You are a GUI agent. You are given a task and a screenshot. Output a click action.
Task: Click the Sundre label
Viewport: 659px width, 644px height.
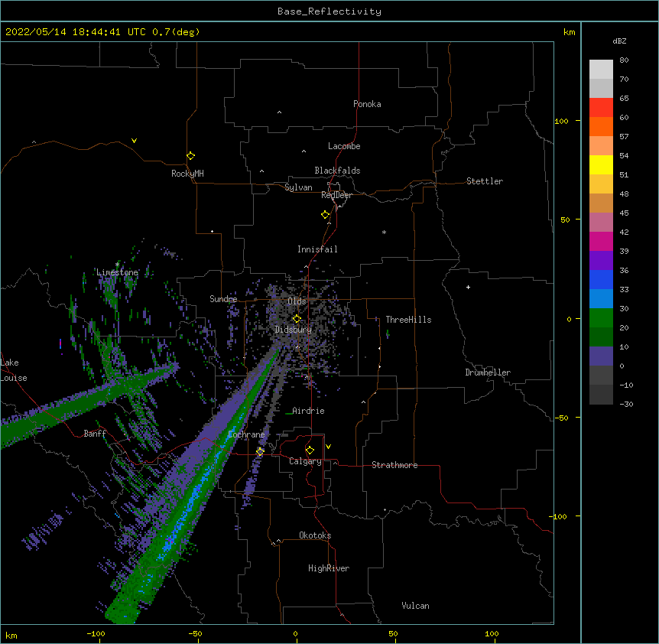[x=223, y=299]
